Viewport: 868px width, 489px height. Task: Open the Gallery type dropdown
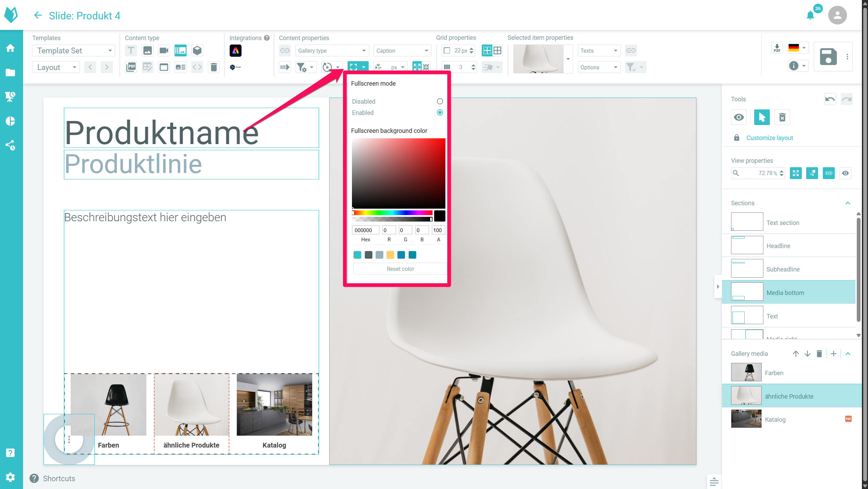point(332,51)
